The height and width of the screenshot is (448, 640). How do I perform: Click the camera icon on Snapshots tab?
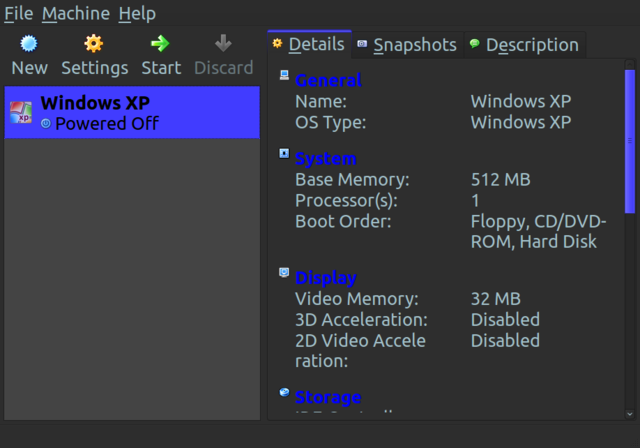tap(362, 44)
